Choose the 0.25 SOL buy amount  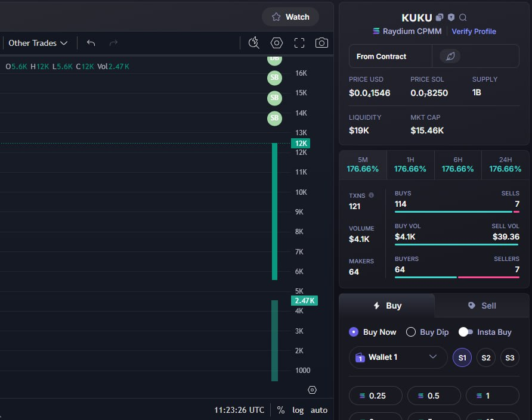pyautogui.click(x=376, y=396)
